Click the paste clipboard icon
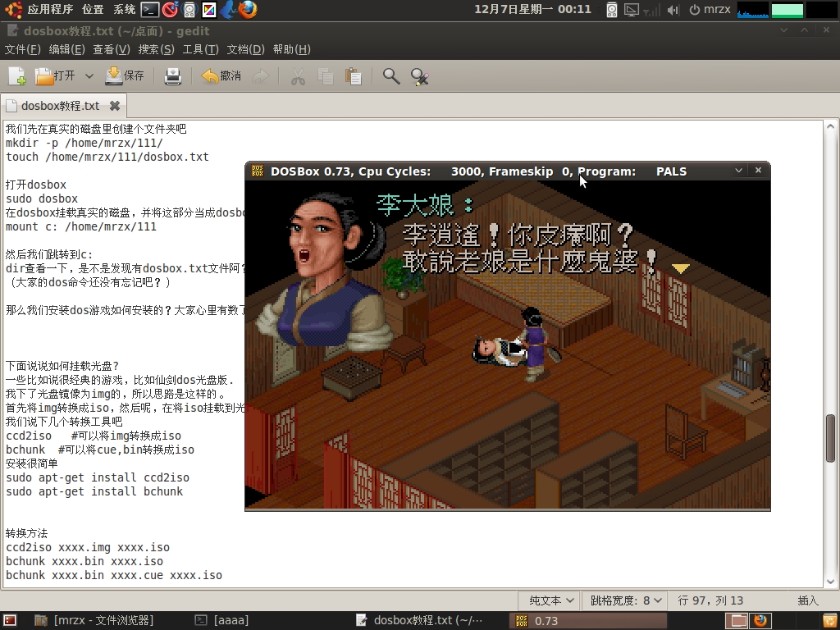The image size is (840, 630). (x=353, y=76)
